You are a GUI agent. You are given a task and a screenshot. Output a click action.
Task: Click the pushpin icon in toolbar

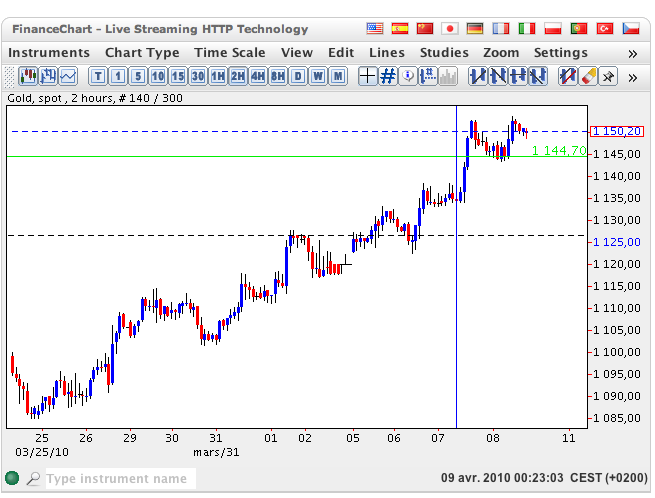tap(608, 75)
